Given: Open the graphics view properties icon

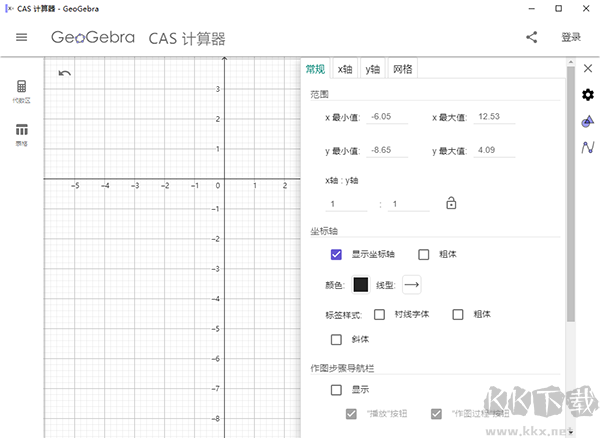Looking at the screenshot, I should tap(588, 122).
